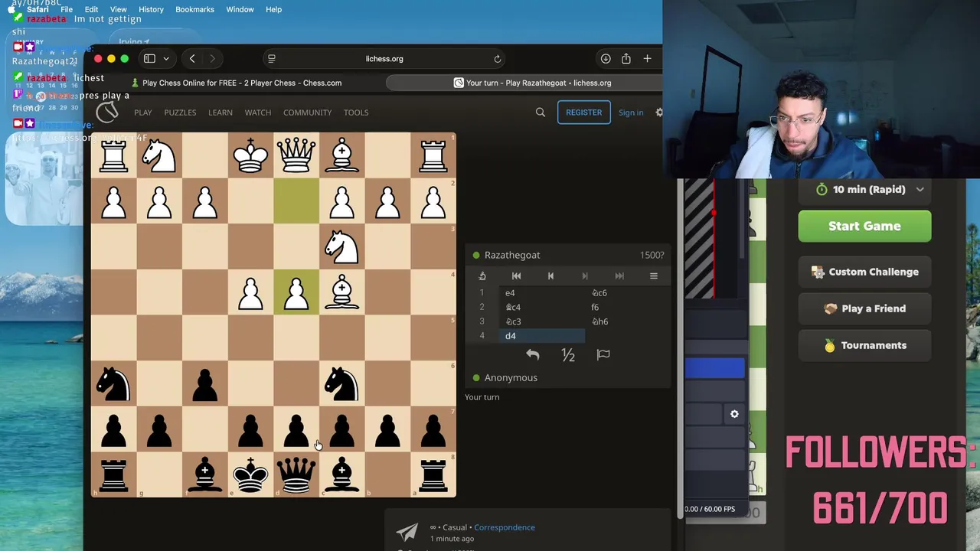Click Play a Friend on Chess.com
The width and height of the screenshot is (980, 551).
(x=864, y=308)
